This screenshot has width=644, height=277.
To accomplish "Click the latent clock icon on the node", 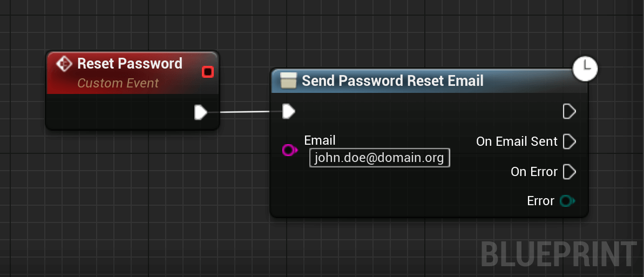I will click(x=585, y=69).
